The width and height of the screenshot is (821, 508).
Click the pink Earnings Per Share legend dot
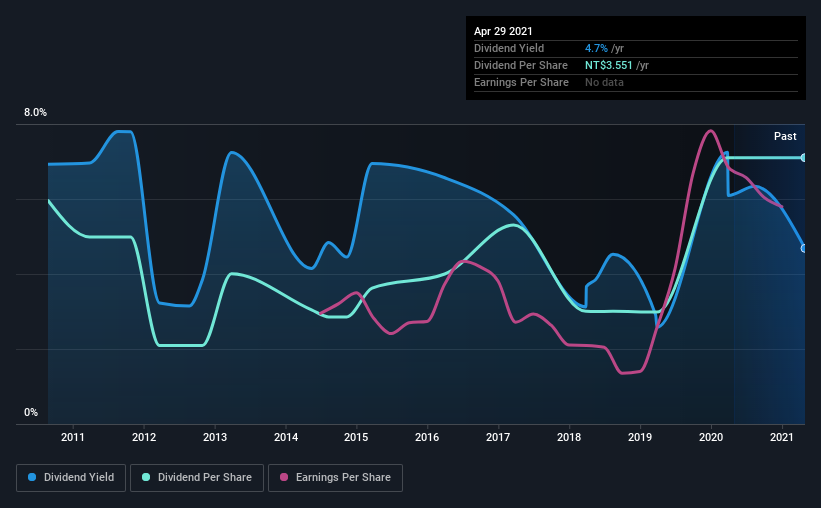coord(284,477)
